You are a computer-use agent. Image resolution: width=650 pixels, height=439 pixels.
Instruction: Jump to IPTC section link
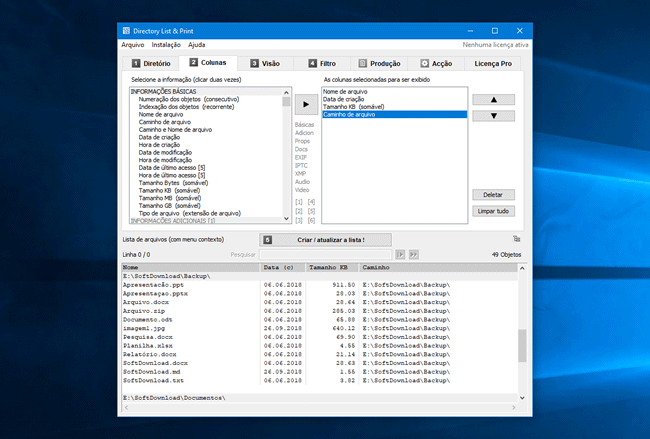[301, 165]
